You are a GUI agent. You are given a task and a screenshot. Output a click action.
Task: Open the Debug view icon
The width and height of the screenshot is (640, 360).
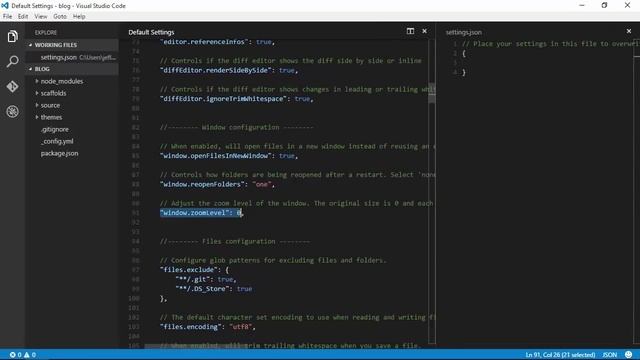pos(12,111)
